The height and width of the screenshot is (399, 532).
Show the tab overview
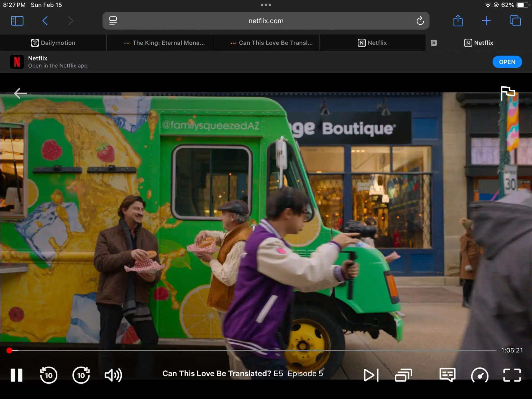pos(515,21)
